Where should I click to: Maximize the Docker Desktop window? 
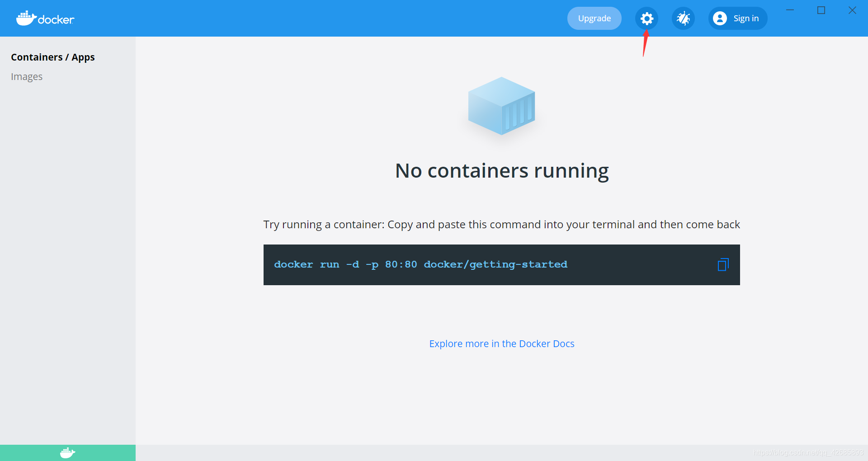coord(821,10)
